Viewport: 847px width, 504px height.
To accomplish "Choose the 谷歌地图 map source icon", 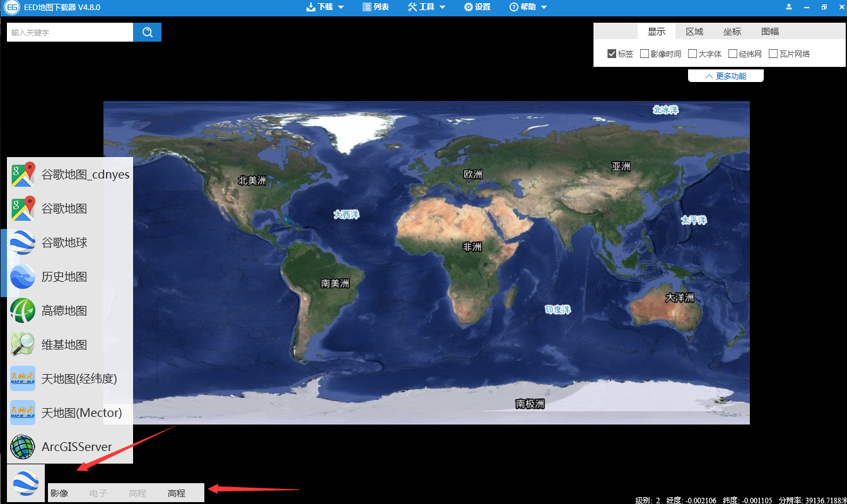I will 23,209.
